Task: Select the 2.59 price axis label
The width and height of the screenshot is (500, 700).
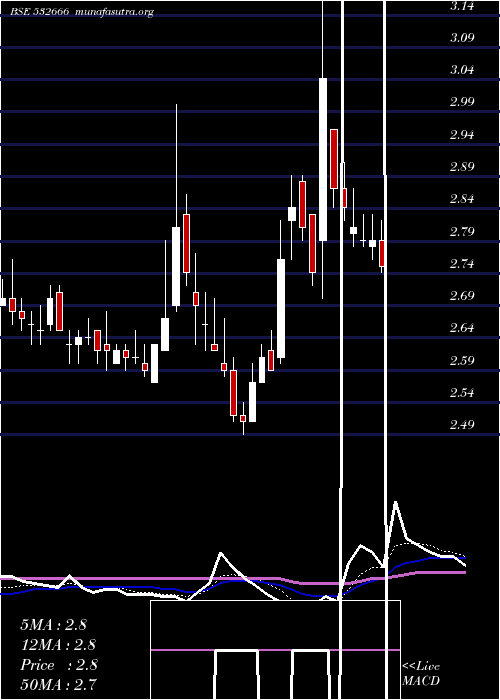Action: pos(462,361)
